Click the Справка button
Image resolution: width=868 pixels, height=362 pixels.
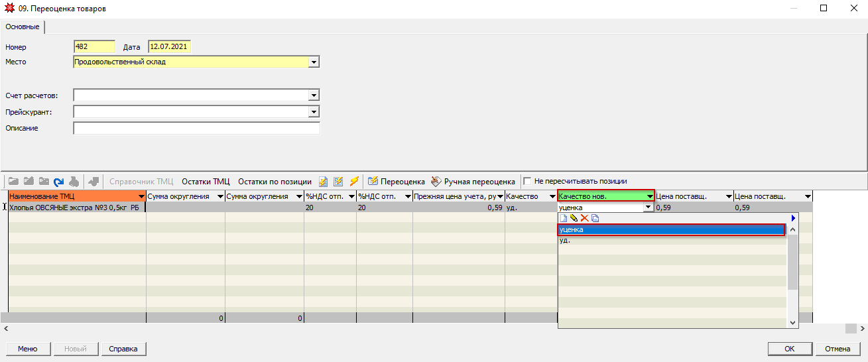(x=124, y=349)
